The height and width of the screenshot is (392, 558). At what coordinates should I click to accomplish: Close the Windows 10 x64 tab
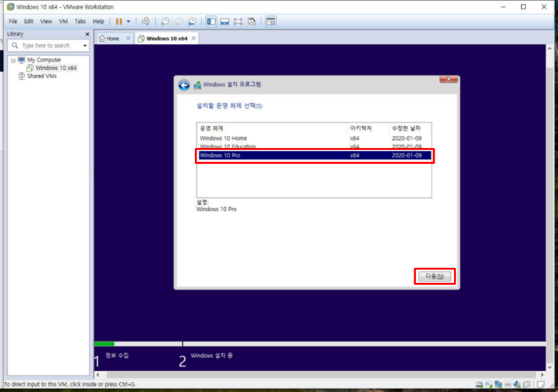[x=193, y=38]
